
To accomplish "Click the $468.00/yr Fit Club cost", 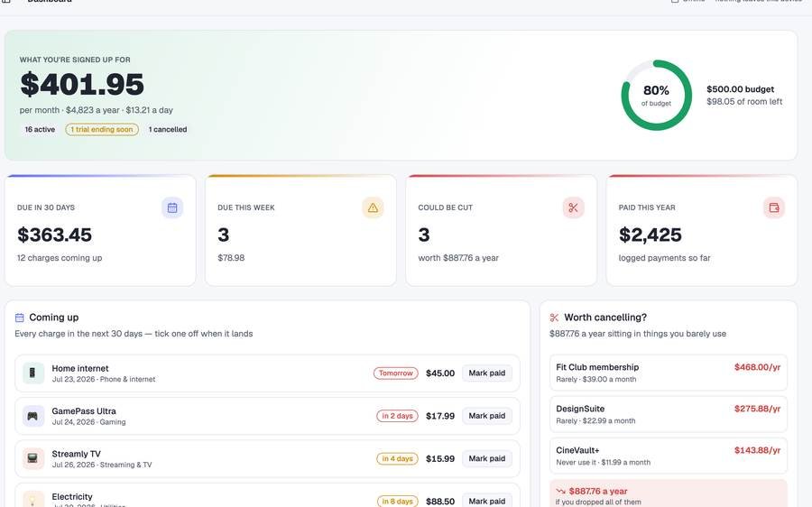I will pos(757,367).
